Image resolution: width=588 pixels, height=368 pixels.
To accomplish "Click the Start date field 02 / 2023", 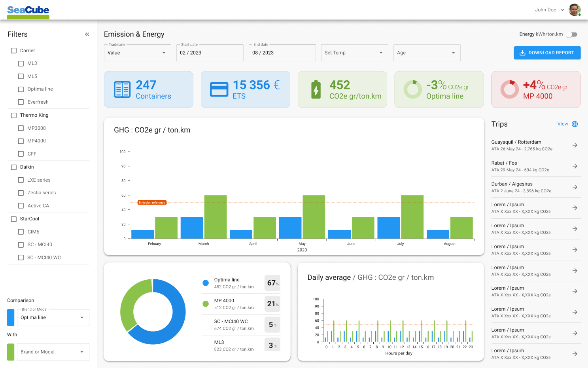I will (210, 53).
